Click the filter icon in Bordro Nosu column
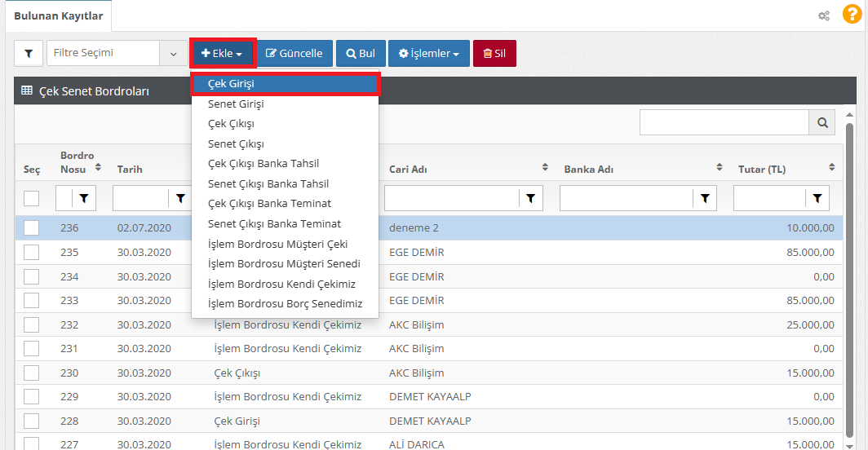 [85, 197]
